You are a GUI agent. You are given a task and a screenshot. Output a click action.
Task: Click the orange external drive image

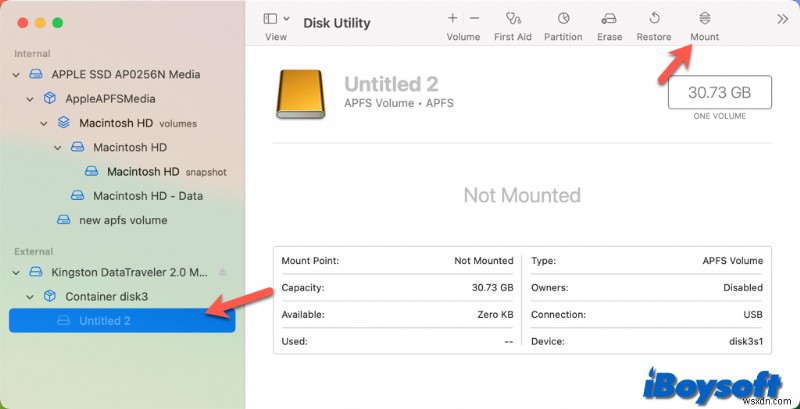[x=301, y=94]
